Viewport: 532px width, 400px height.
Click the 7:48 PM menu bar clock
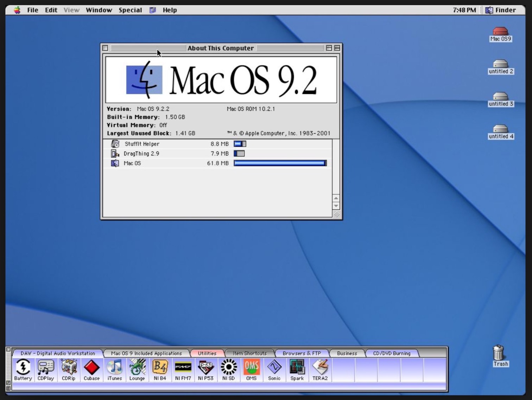464,10
